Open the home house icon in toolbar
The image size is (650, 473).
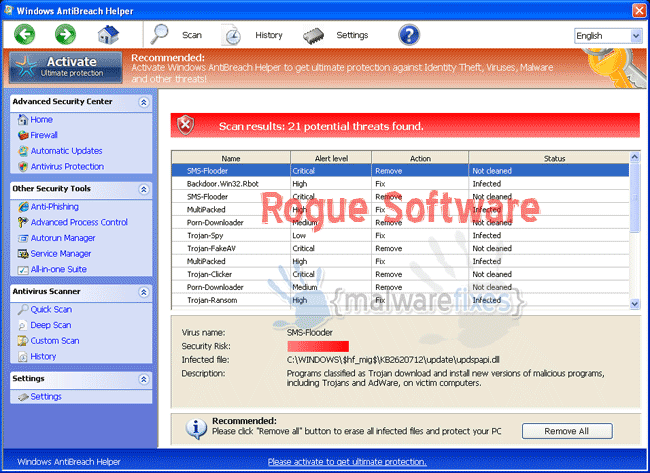pos(108,34)
